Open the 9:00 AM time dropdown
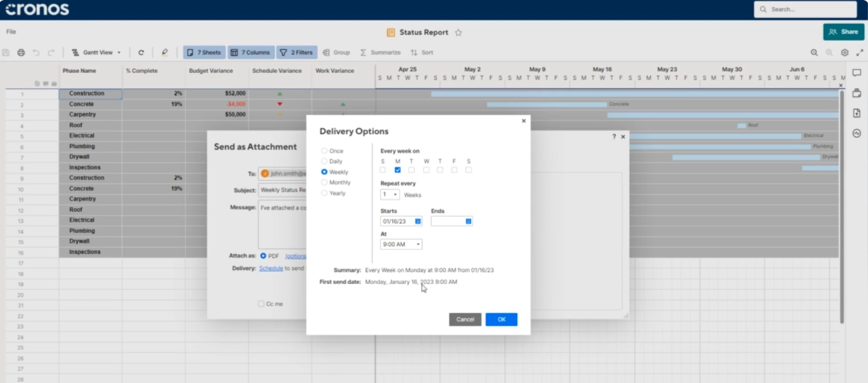 point(401,244)
